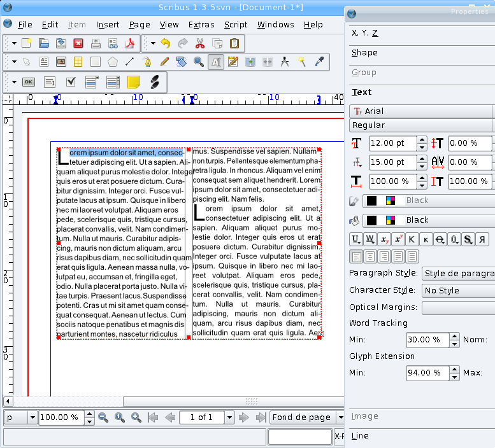Image resolution: width=495 pixels, height=448 pixels.
Task: Open the Line properties section
Action: coord(360,436)
